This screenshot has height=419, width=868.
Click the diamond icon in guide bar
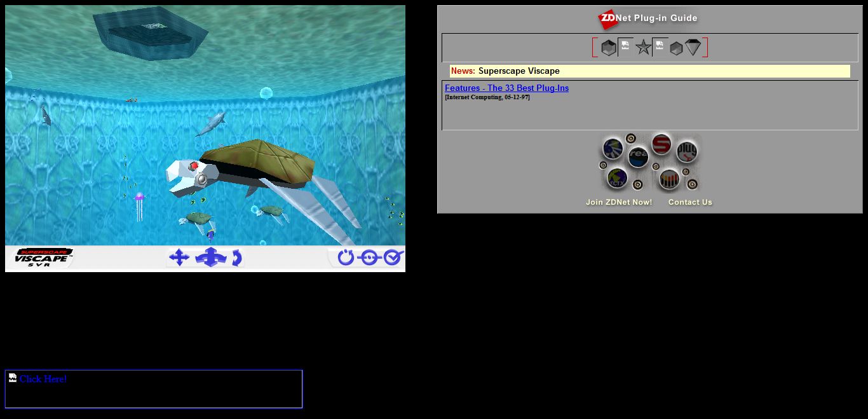[693, 47]
